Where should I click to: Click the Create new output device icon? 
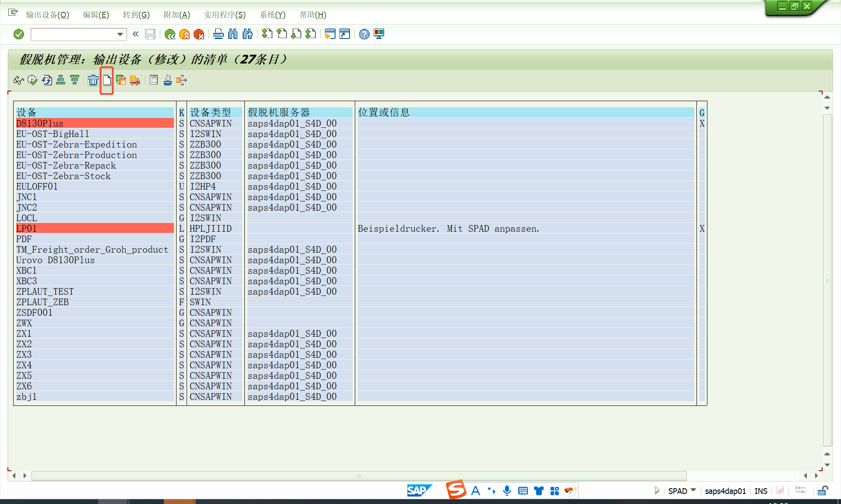tap(107, 80)
